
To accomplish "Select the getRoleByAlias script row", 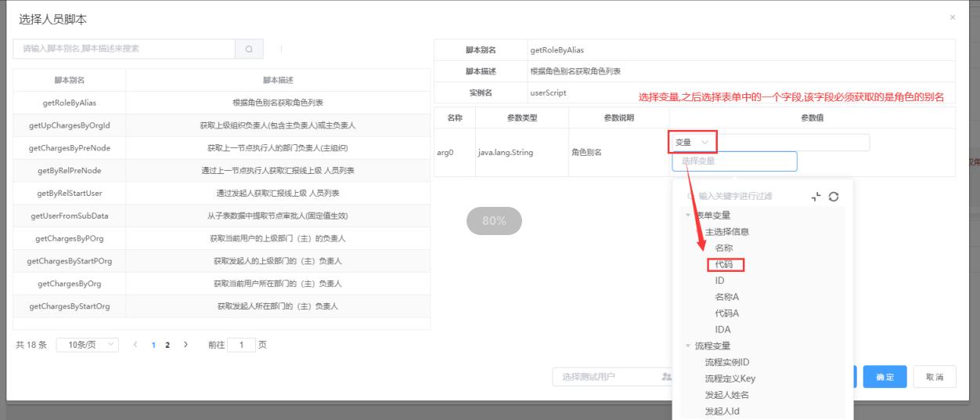I will 222,103.
